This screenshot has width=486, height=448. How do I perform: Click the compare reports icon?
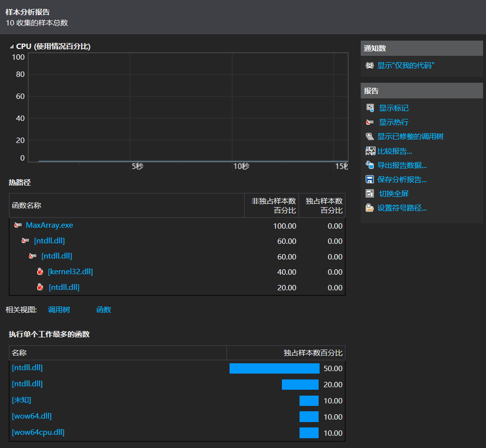[370, 151]
